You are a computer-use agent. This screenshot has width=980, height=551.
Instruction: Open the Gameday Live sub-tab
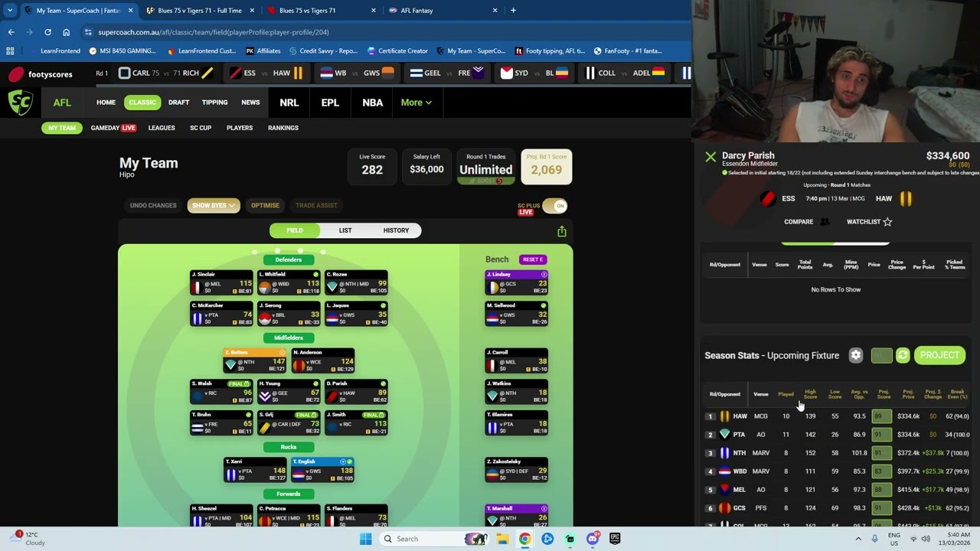pos(113,128)
